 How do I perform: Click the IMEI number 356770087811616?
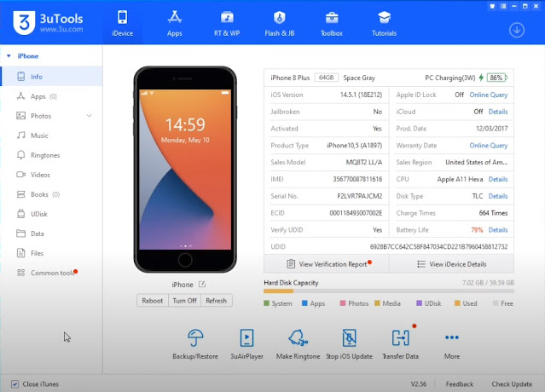357,179
